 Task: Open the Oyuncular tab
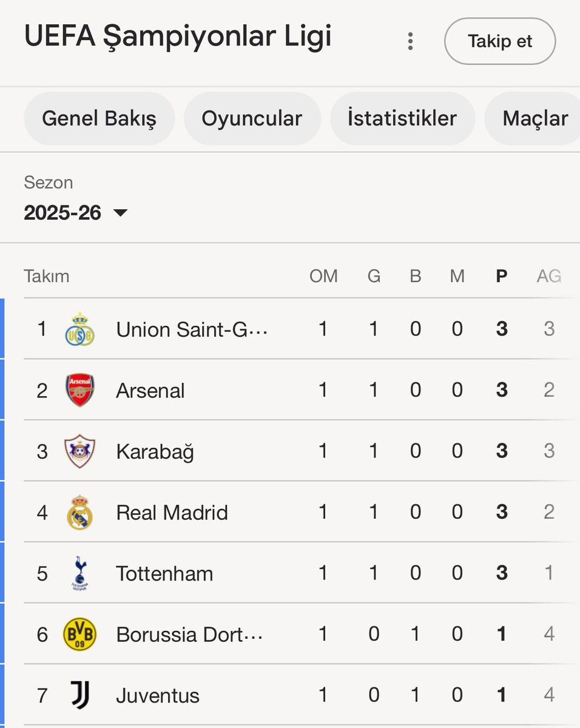[x=252, y=119]
